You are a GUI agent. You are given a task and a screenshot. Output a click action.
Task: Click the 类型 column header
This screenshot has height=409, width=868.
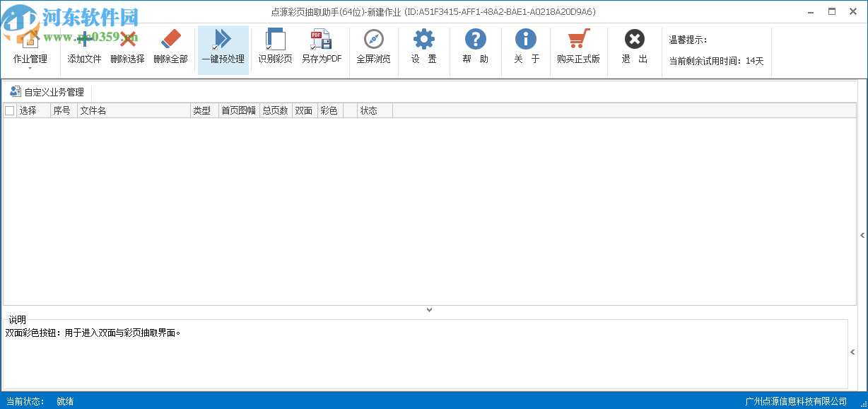[204, 110]
